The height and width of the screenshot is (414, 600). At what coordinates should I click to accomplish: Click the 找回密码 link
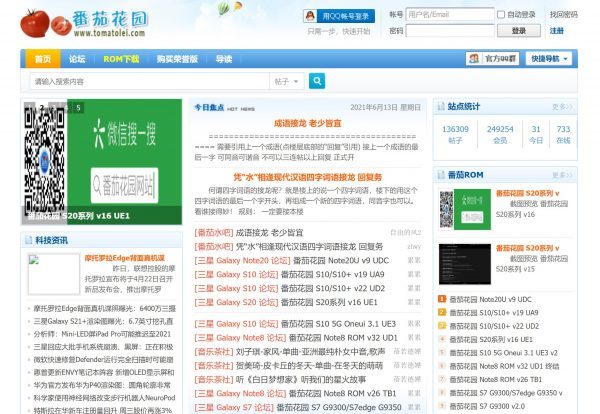pyautogui.click(x=563, y=15)
